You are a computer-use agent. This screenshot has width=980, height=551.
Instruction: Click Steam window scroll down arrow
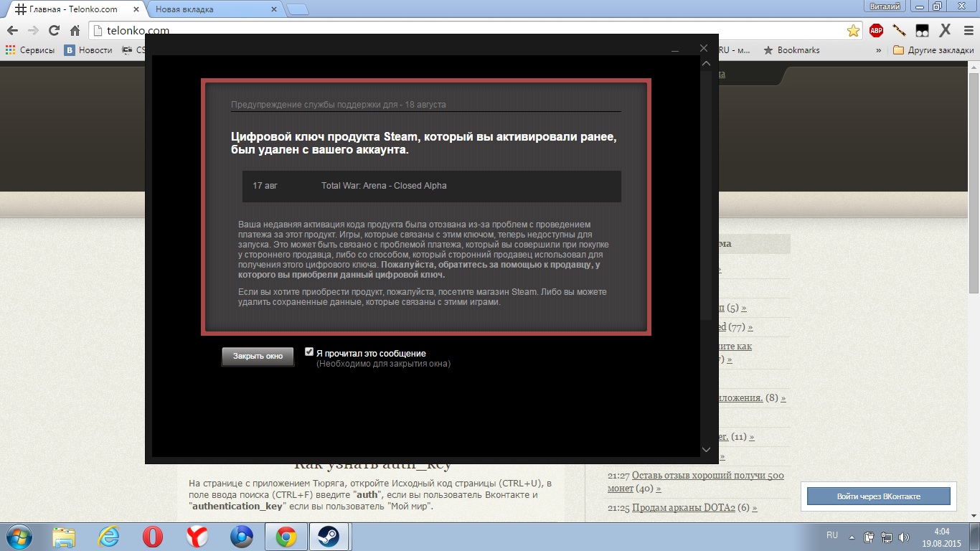(706, 449)
